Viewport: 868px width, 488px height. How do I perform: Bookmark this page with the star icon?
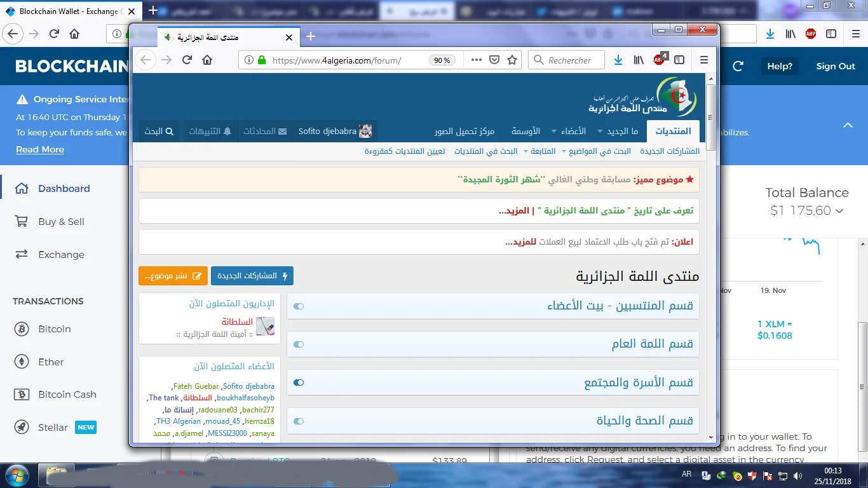click(512, 60)
